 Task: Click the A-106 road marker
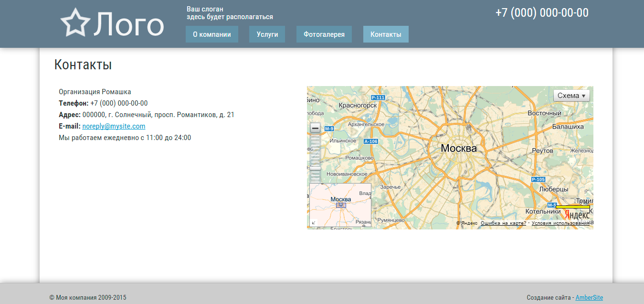tap(370, 141)
